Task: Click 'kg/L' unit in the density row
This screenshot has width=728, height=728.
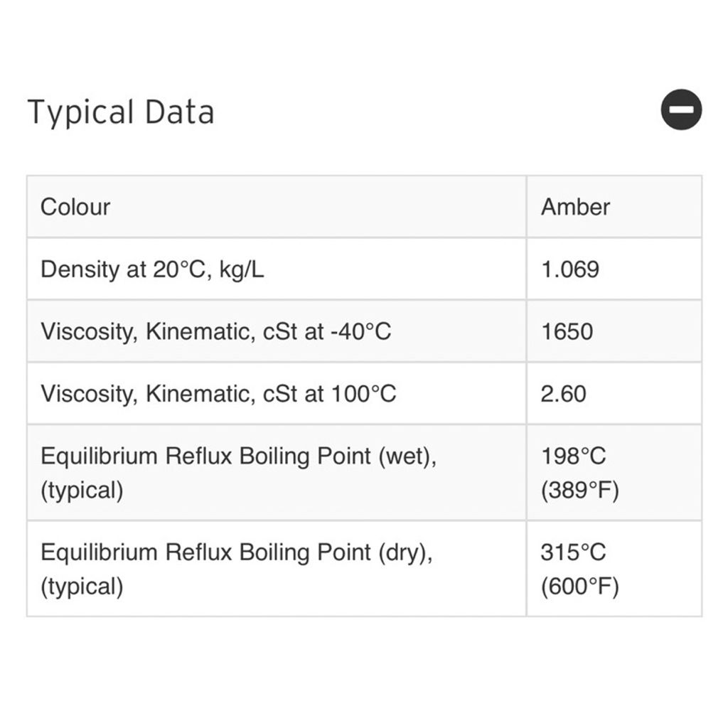Action: pos(242,269)
